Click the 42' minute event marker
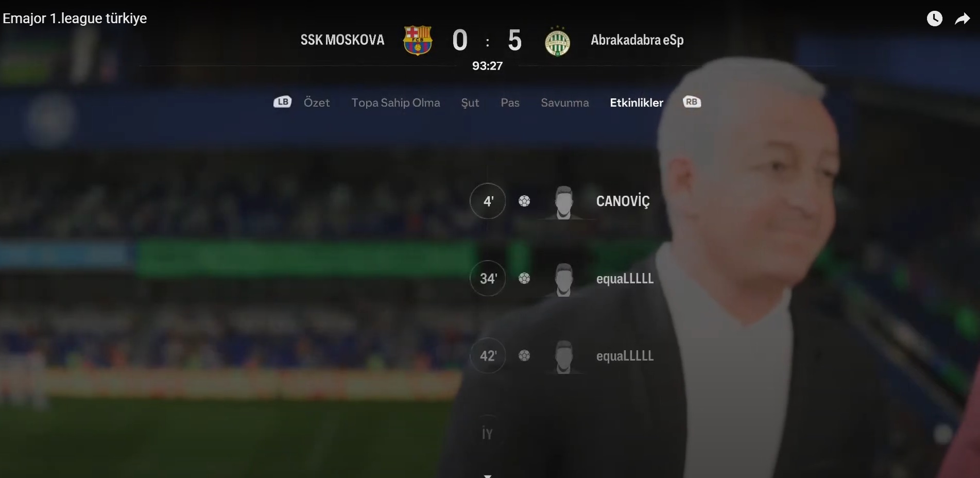The height and width of the screenshot is (478, 980). click(x=488, y=355)
